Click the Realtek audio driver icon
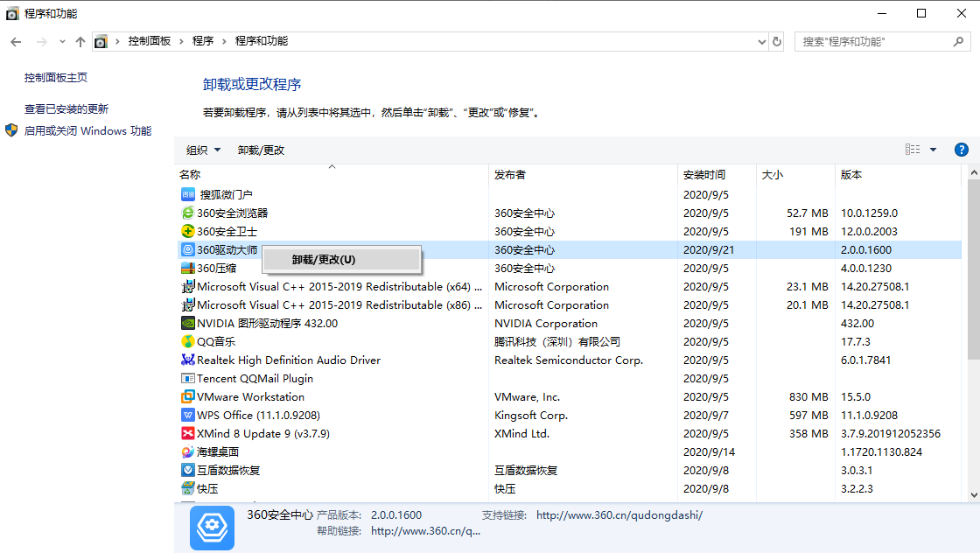This screenshot has height=553, width=980. click(187, 360)
